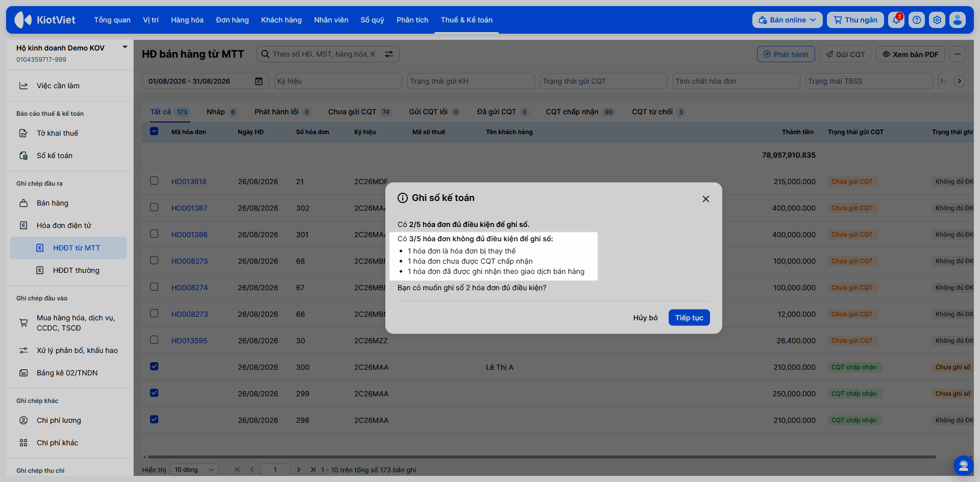Click the horizontal table scrollbar

coord(541,457)
